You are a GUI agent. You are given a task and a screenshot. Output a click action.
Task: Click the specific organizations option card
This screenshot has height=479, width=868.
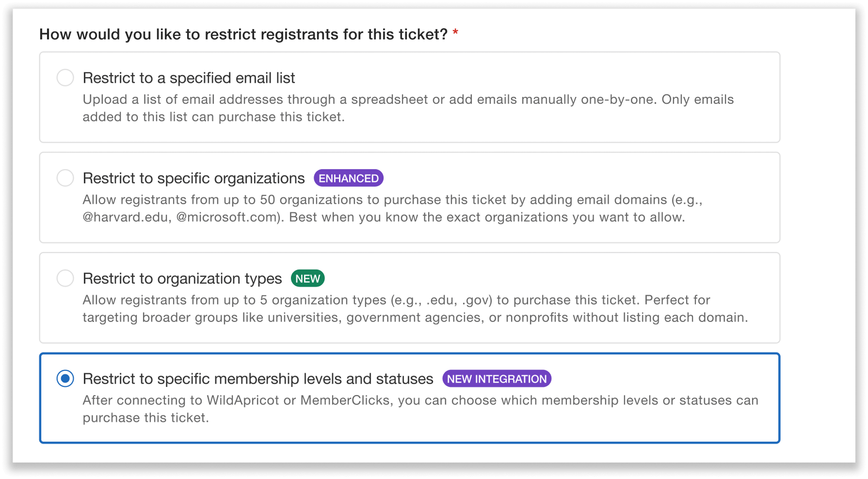pos(410,197)
